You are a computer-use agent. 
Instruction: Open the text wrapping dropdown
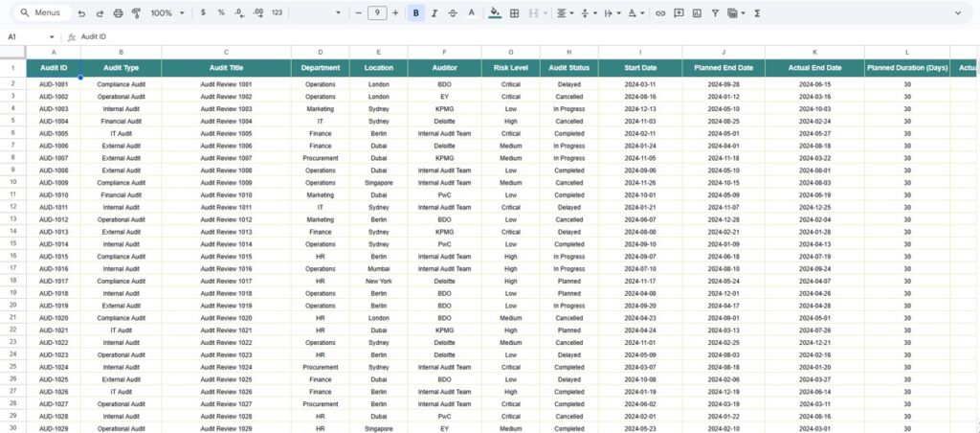(612, 13)
